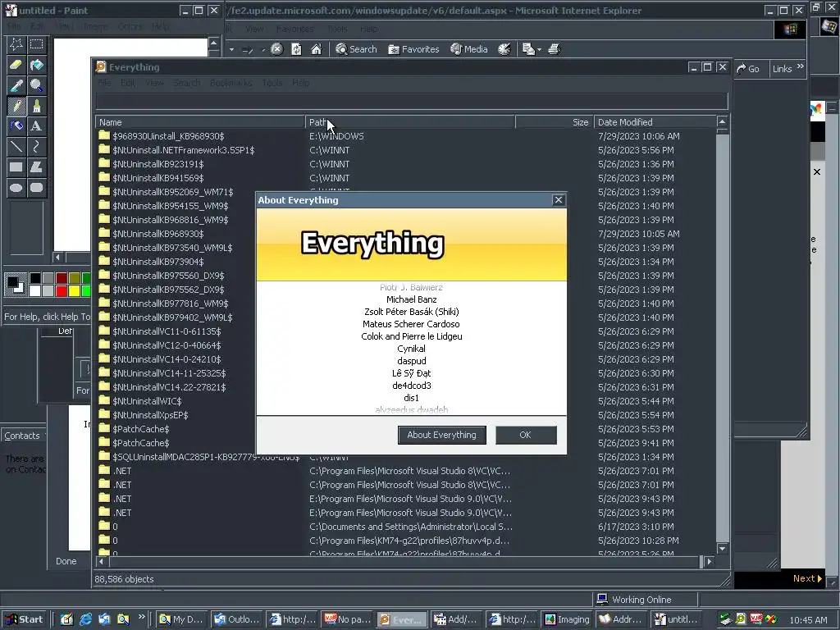Image resolution: width=840 pixels, height=630 pixels.
Task: Select the Fill With Color bucket tool
Action: coord(36,65)
